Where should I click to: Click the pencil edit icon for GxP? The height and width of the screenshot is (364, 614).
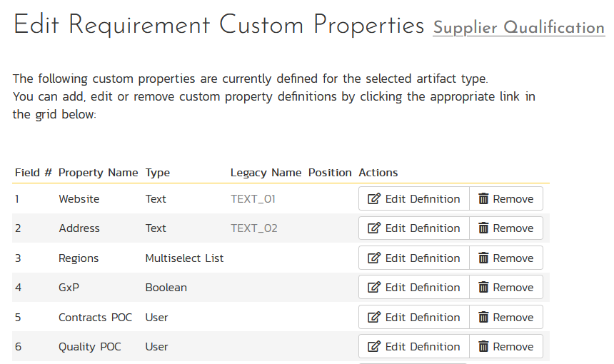374,288
